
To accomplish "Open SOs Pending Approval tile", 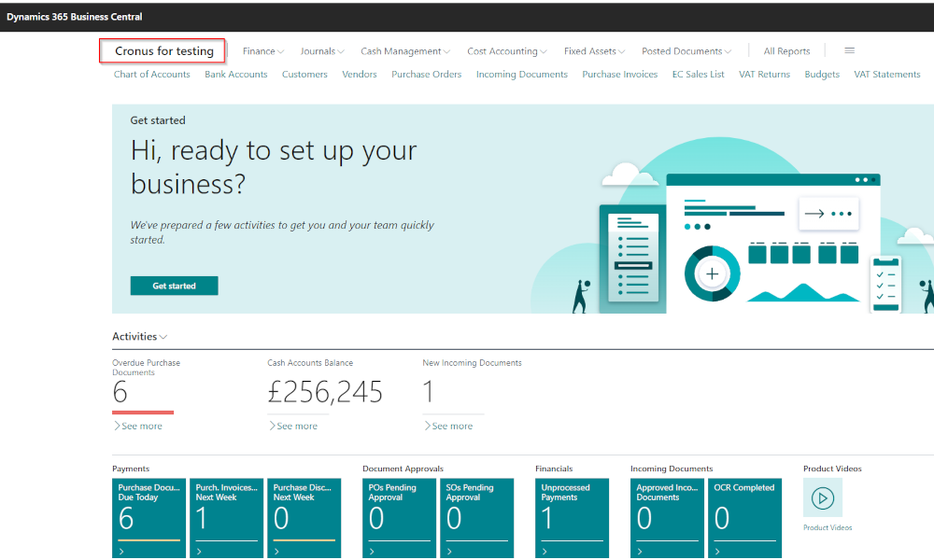I will [x=476, y=518].
